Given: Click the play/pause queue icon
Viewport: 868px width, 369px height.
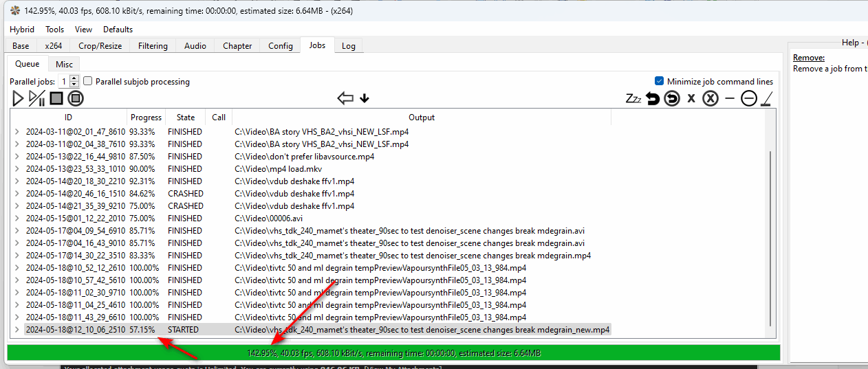Looking at the screenshot, I should (36, 98).
